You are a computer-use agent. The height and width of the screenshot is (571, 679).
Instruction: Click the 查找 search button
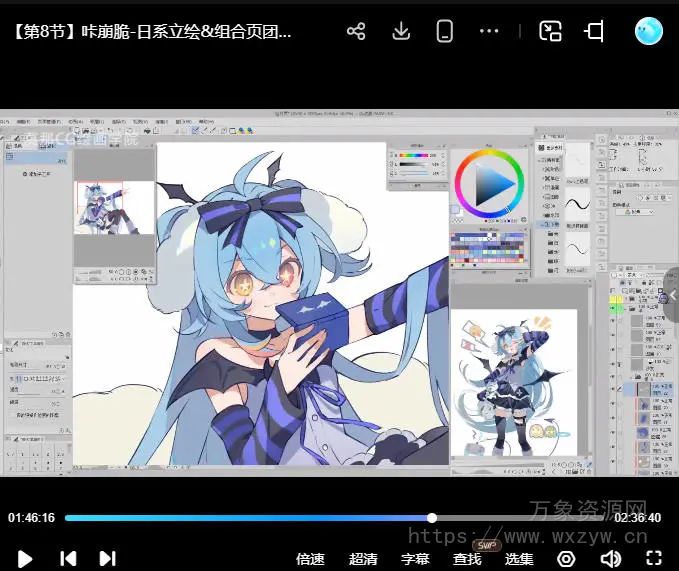pos(467,559)
